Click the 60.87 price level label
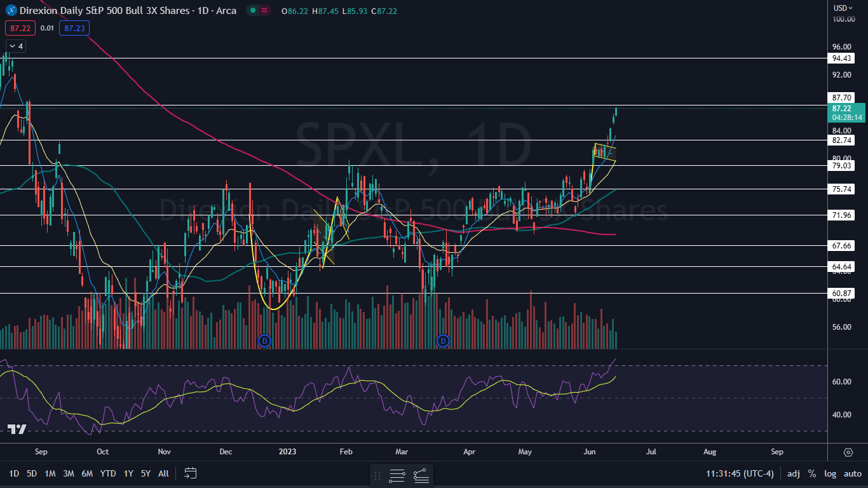The width and height of the screenshot is (868, 488). pos(842,293)
